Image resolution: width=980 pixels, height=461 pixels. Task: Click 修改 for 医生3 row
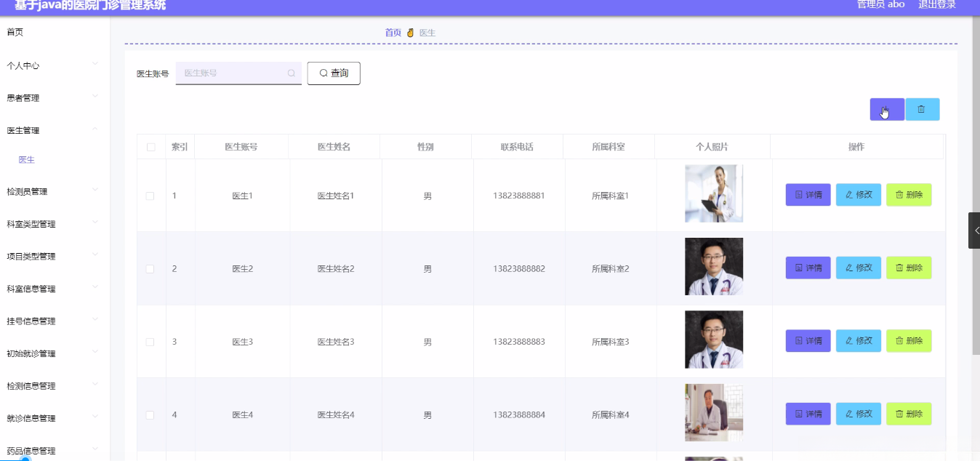pos(859,341)
